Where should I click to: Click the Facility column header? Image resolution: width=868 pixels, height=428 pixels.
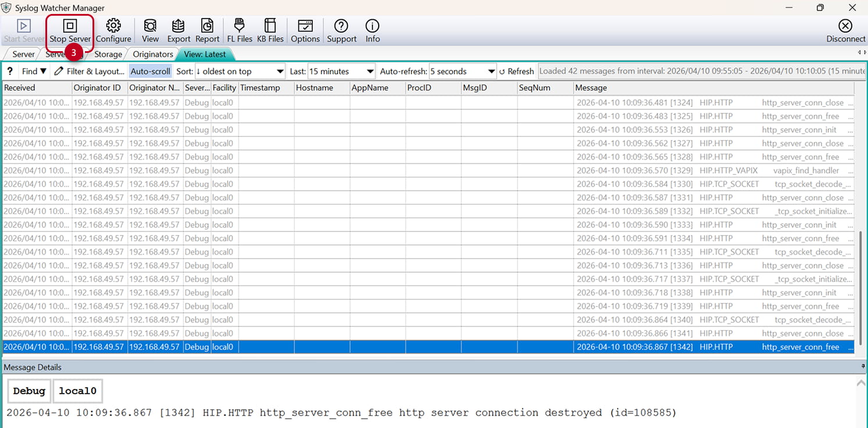coord(224,88)
